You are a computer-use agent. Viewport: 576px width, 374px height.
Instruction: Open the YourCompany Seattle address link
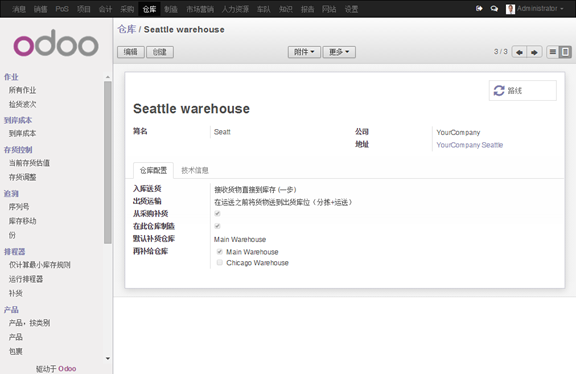469,145
